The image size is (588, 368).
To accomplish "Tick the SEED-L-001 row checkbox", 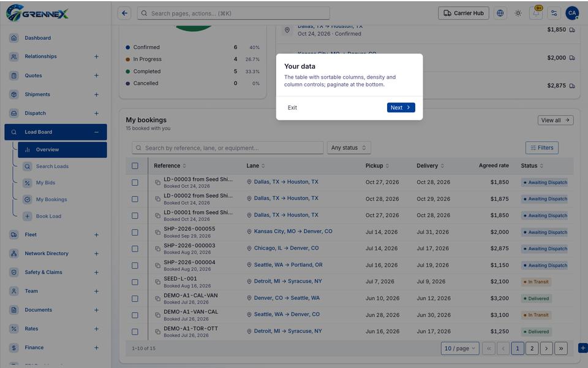I will pos(135,282).
